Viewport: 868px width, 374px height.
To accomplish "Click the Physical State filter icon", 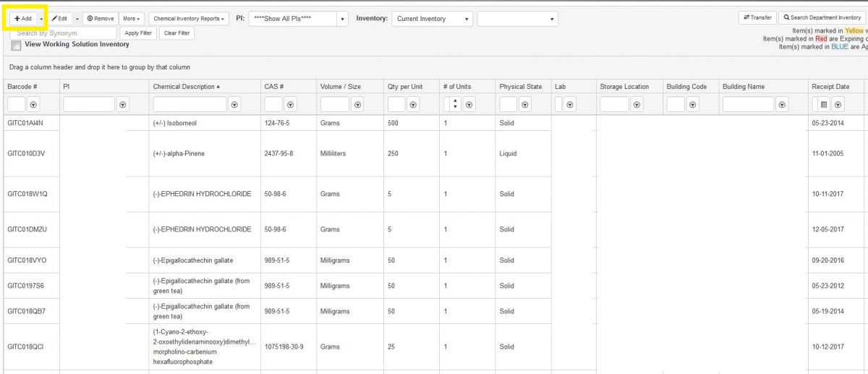I will [524, 105].
